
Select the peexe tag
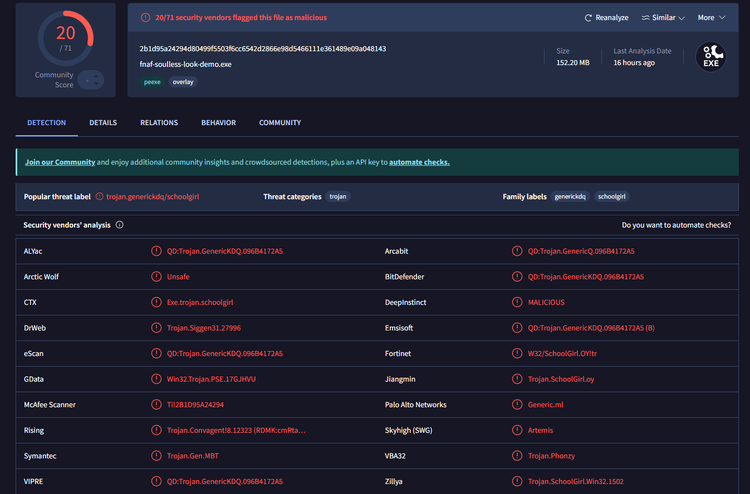pos(152,82)
